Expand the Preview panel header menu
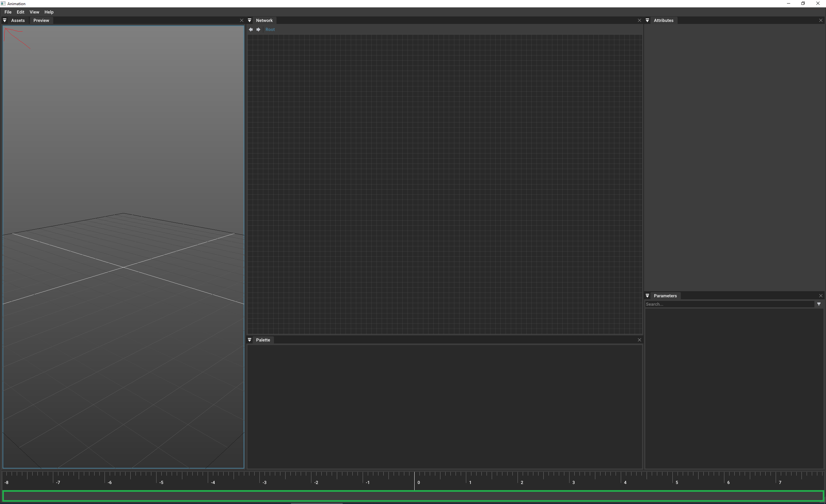The width and height of the screenshot is (826, 504). tap(5, 20)
